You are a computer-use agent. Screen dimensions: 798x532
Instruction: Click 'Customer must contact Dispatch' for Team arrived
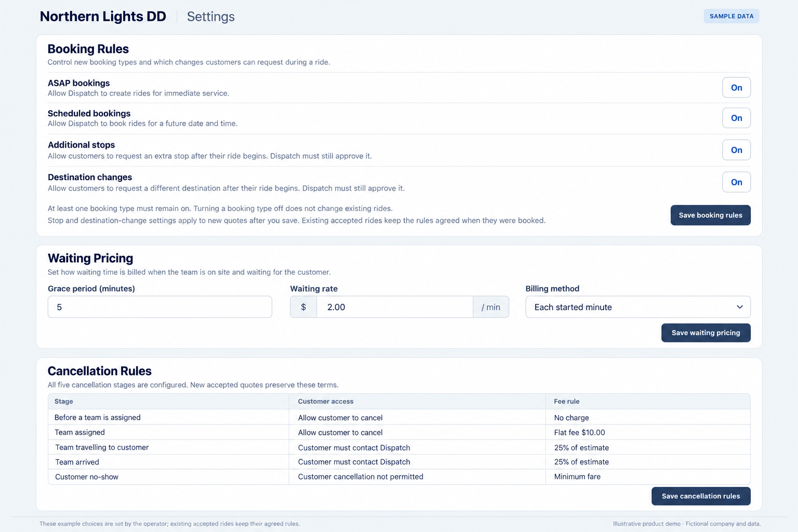pos(354,462)
